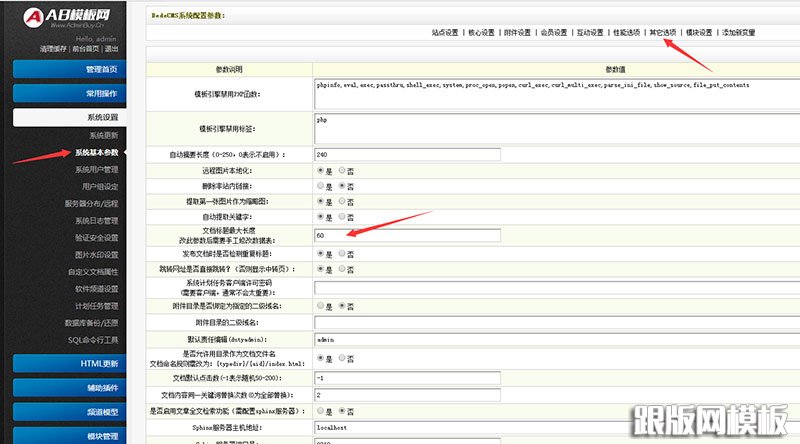The image size is (800, 444).
Task: Open 系统日志管理 in the sidebar
Action: click(96, 220)
